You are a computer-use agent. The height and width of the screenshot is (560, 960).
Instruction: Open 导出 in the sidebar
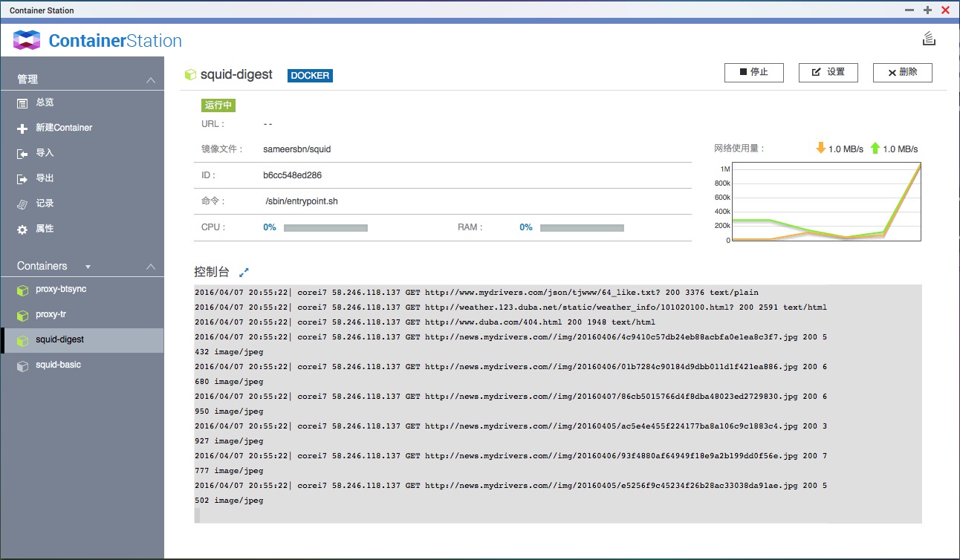[x=82, y=178]
